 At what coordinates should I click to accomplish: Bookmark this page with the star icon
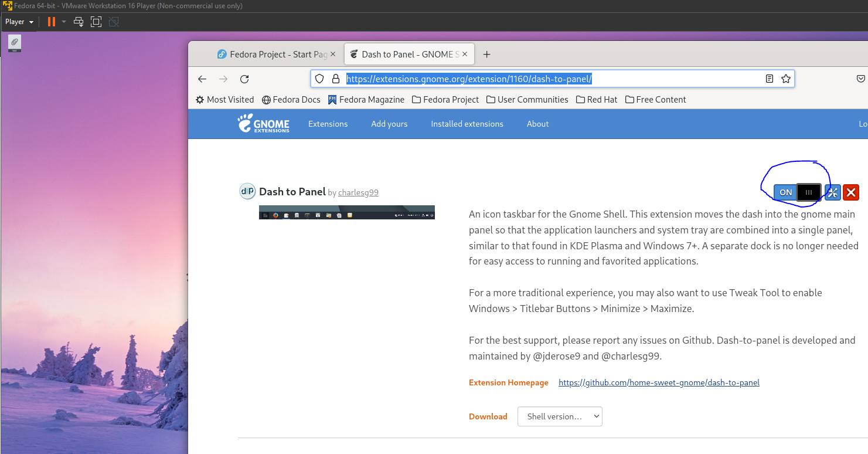coord(786,79)
